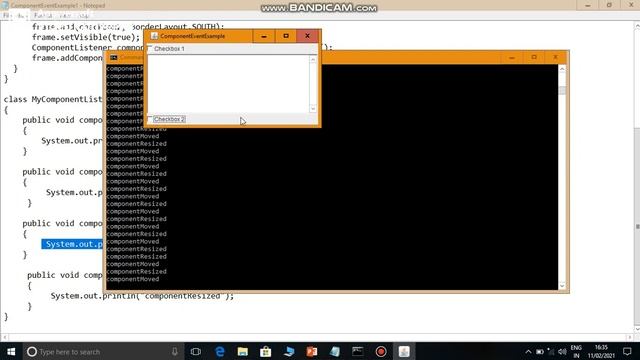This screenshot has width=640, height=360.
Task: Open Task View from the taskbar
Action: [x=196, y=351]
